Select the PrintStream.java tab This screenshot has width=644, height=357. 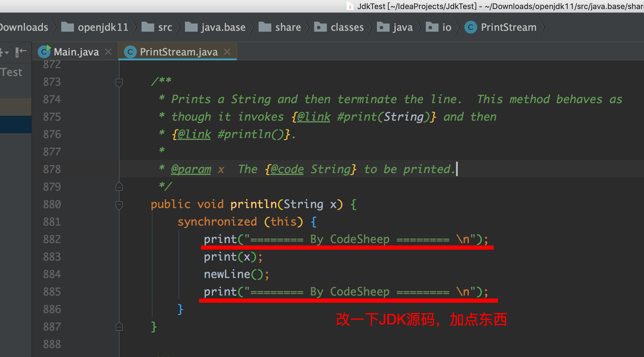[179, 52]
